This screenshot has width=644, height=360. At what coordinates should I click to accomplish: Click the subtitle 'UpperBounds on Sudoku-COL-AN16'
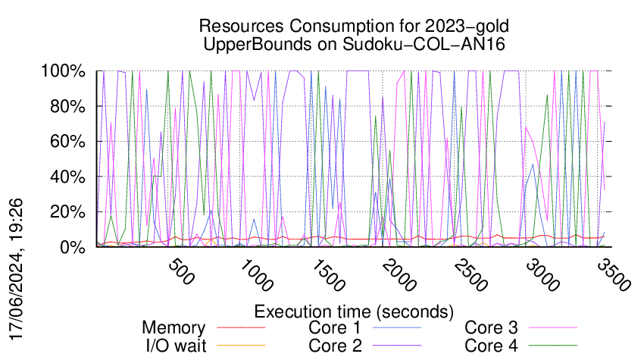point(354,44)
